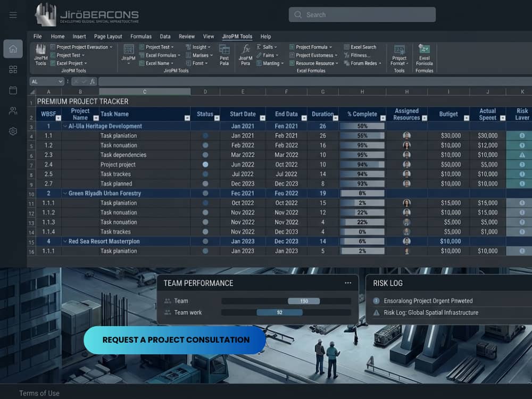Click into the Search field
Image resolution: width=532 pixels, height=399 pixels.
(x=362, y=14)
